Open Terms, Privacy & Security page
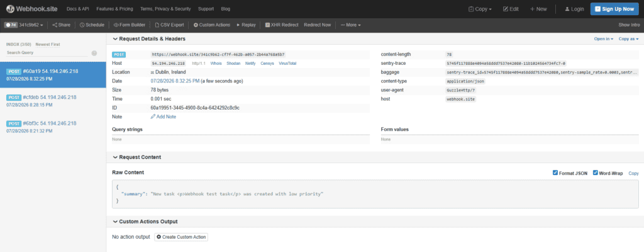The width and height of the screenshot is (644, 252). [x=165, y=9]
